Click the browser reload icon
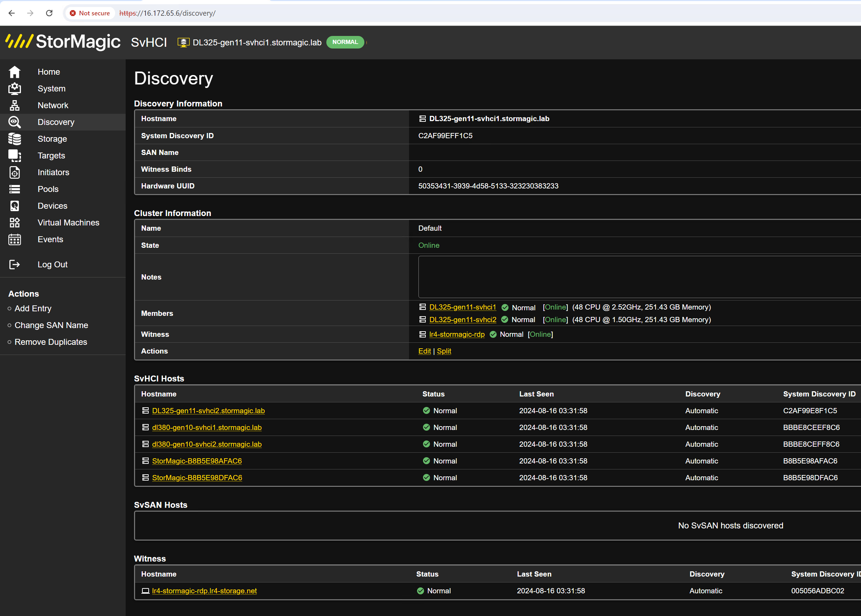 tap(49, 13)
